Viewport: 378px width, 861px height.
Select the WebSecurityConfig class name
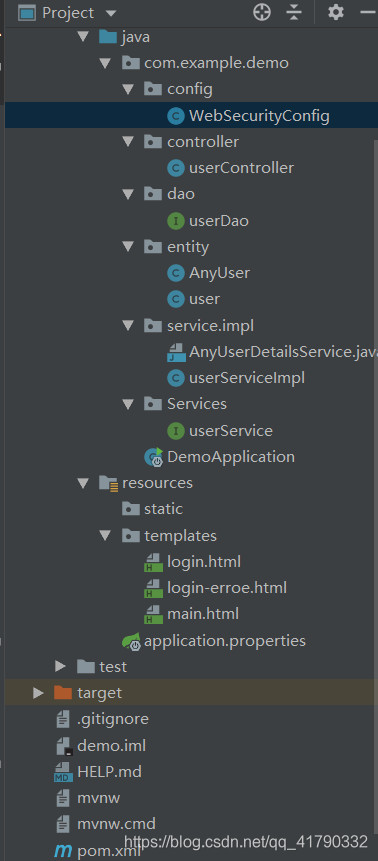point(259,116)
